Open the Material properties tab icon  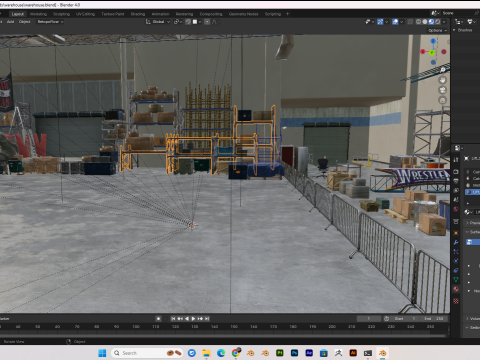456,289
